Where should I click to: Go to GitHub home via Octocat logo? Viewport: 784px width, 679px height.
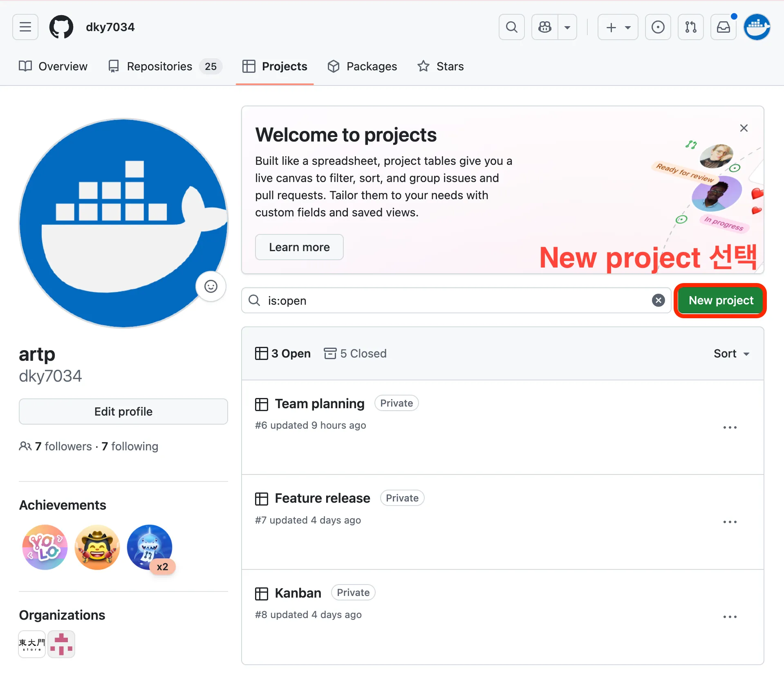coord(61,27)
